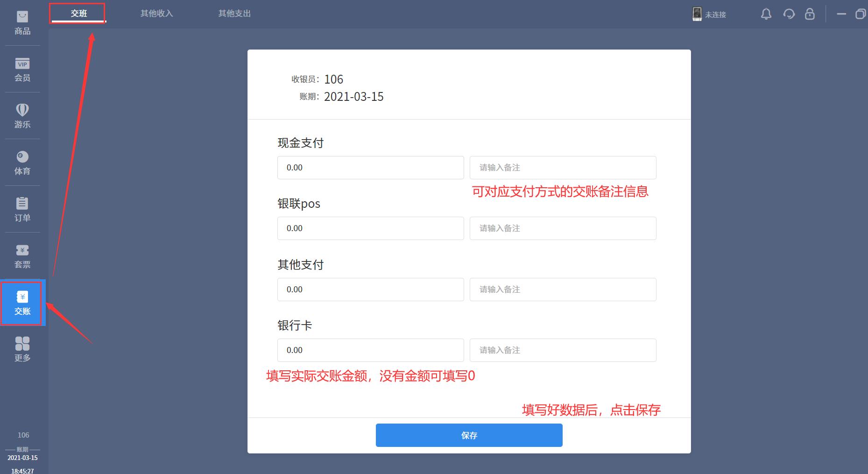Go to the 游乐 amusement section
Viewport: 868px width, 474px height.
click(x=22, y=116)
